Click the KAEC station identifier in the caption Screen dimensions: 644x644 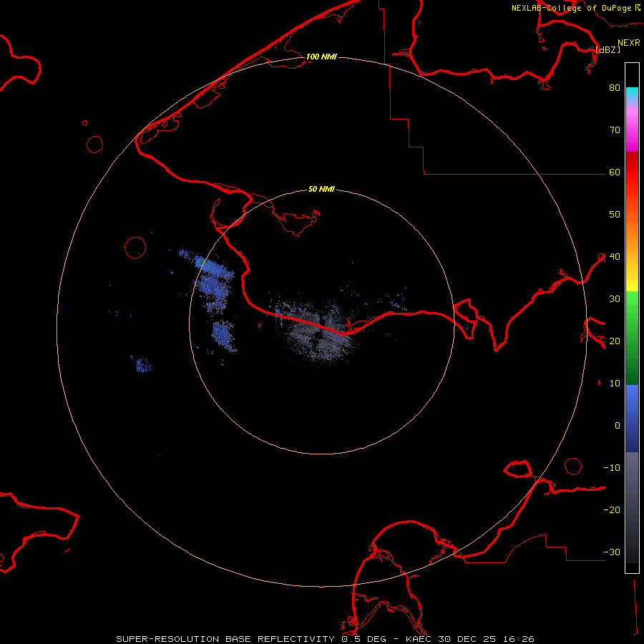419,639
